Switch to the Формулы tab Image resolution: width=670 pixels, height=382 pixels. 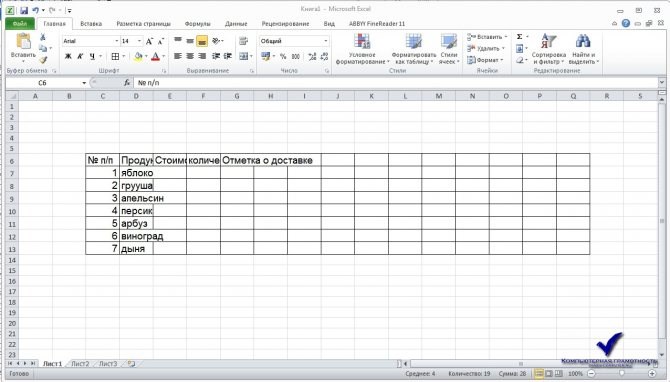(x=197, y=24)
